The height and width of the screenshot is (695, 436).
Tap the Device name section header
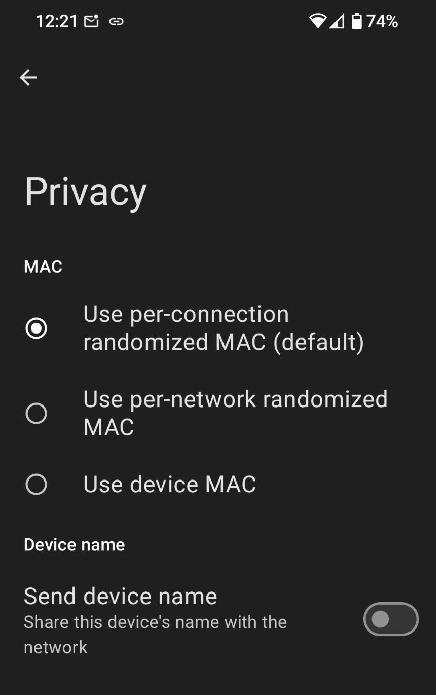[74, 545]
